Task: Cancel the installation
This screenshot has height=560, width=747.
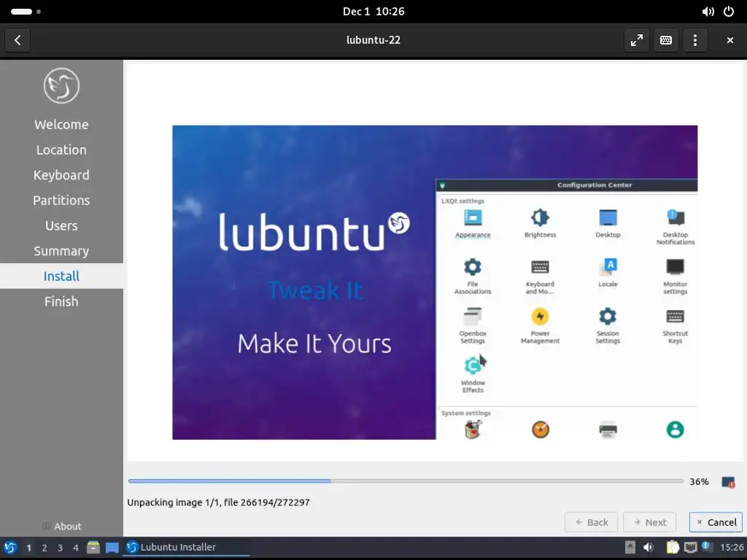Action: click(716, 522)
